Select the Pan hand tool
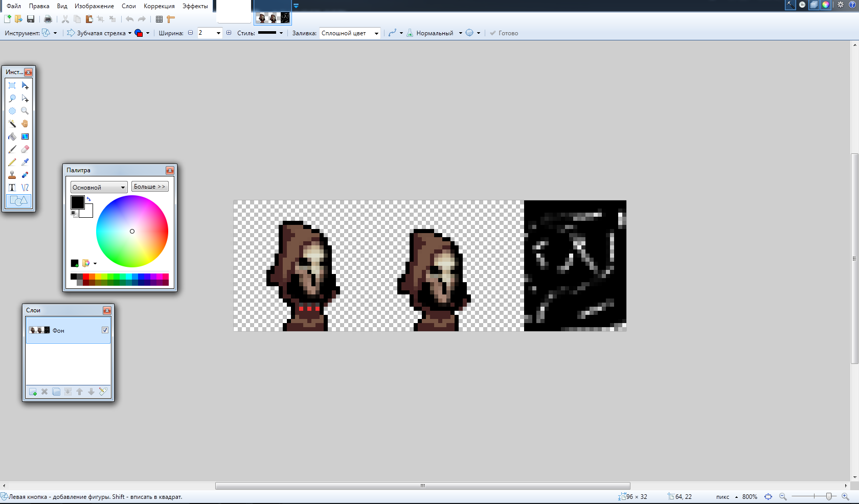This screenshot has width=859, height=504. pyautogui.click(x=25, y=124)
